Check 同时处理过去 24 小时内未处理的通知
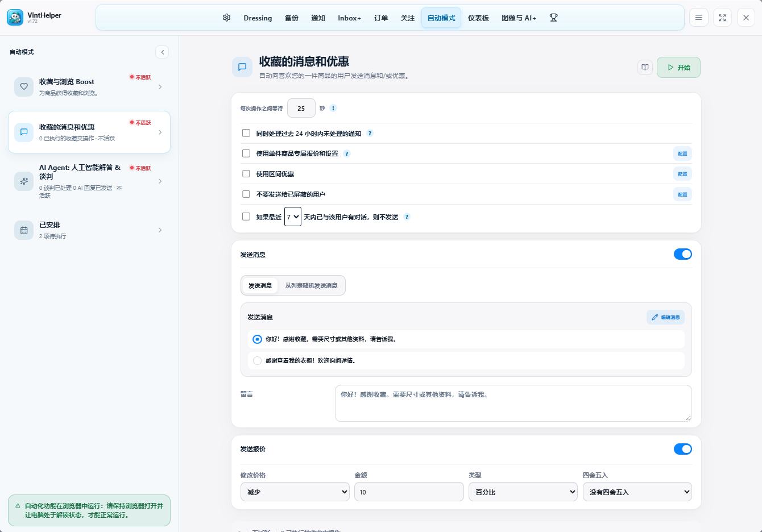The image size is (762, 532). click(x=246, y=133)
